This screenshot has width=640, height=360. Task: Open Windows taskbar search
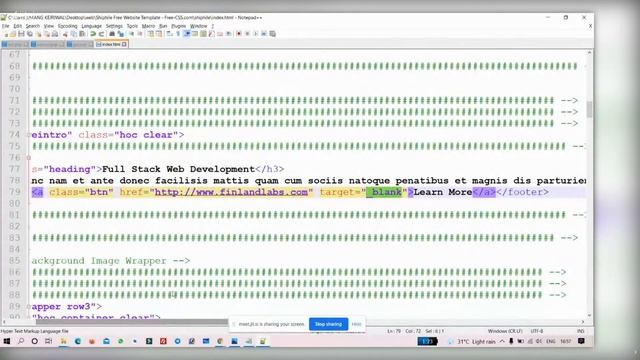pyautogui.click(x=21, y=341)
